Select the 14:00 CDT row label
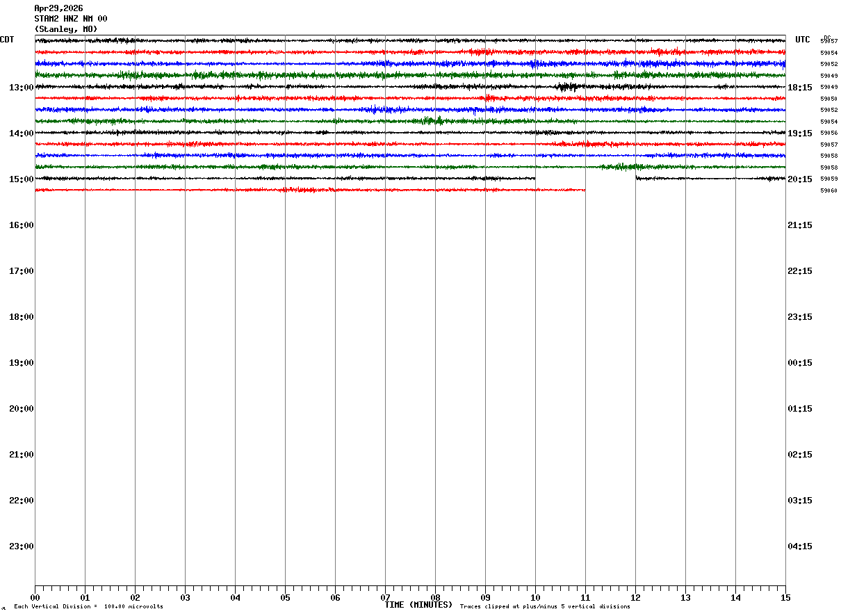Screen dimensions: 841x616 click(x=22, y=133)
